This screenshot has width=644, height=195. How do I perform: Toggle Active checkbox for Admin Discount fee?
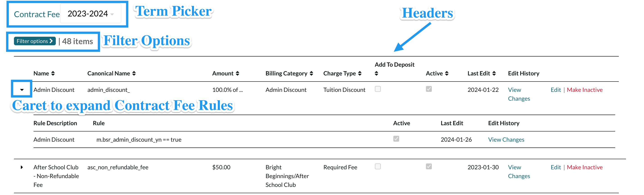[x=429, y=89]
